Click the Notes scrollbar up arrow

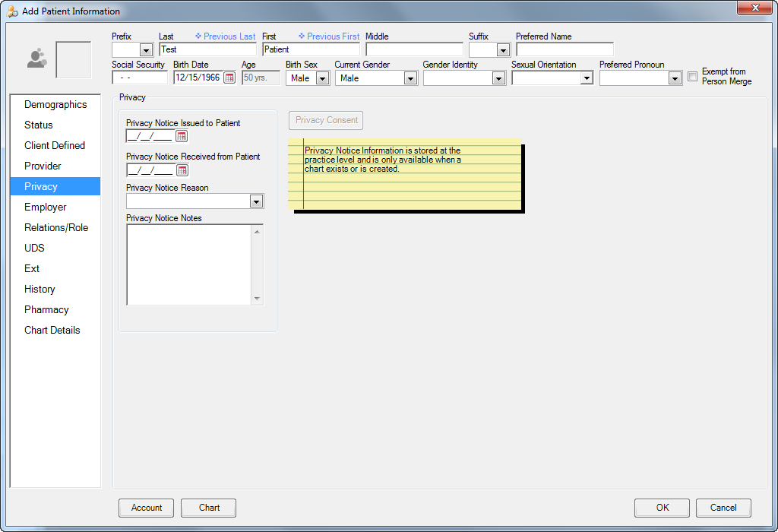point(257,232)
